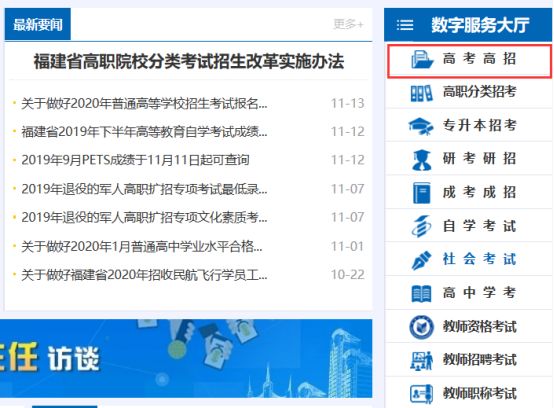Open the 更多+ link for latest news
554x408 pixels.
point(348,24)
